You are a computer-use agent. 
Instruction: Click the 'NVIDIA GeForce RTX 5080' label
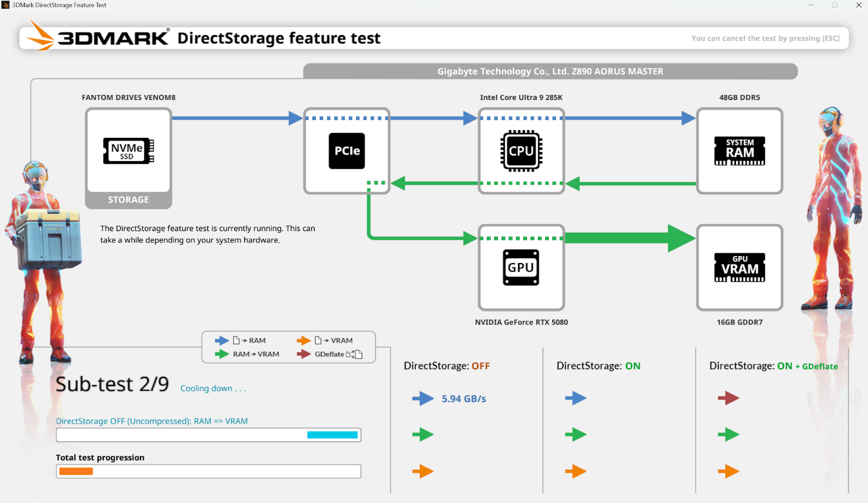click(521, 322)
